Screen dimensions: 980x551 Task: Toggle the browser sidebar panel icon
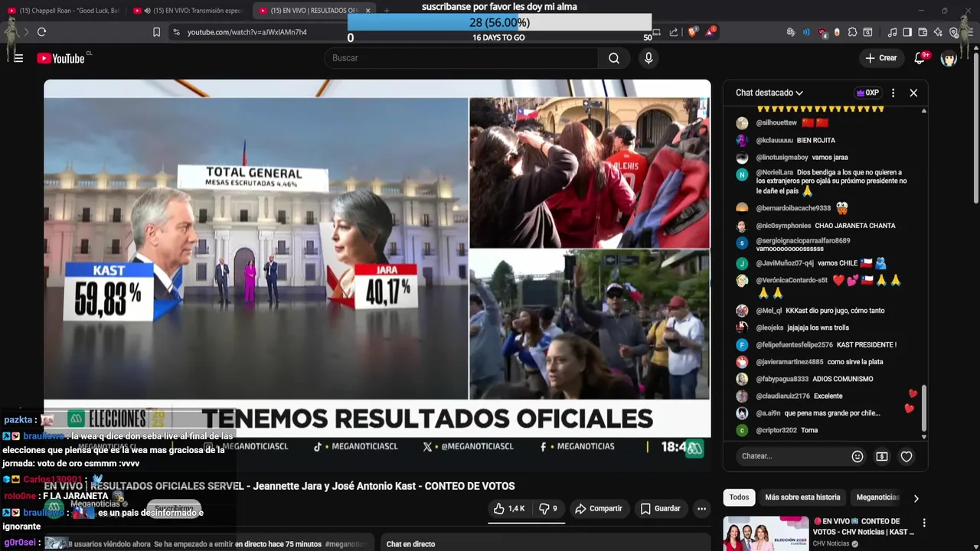click(x=907, y=32)
